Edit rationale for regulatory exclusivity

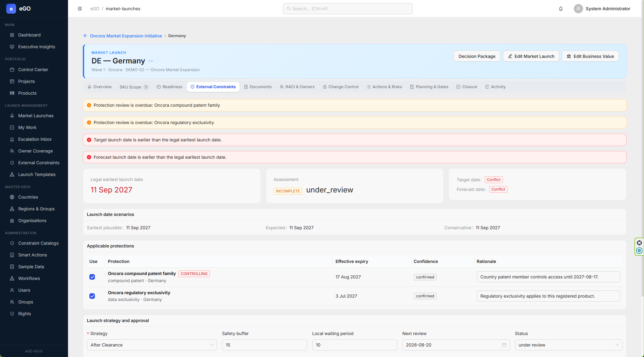[x=548, y=296]
